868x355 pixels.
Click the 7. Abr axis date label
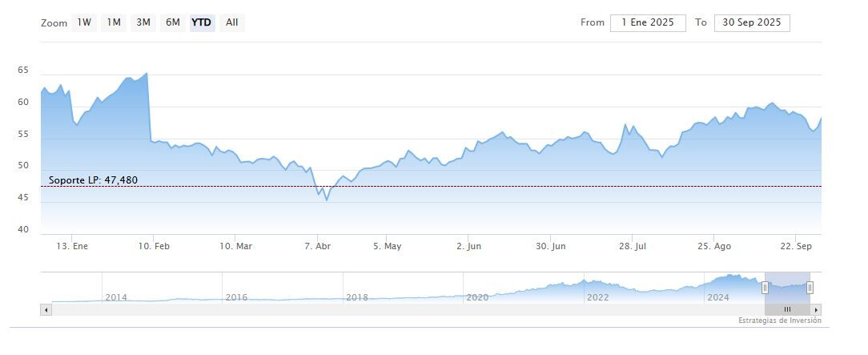(318, 246)
